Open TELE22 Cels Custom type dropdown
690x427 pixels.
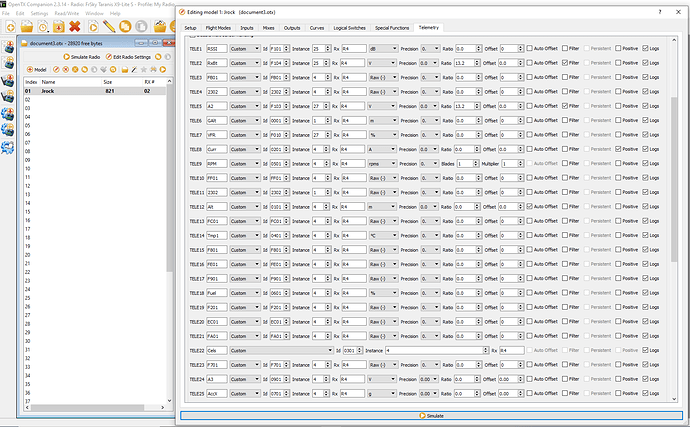coord(281,350)
